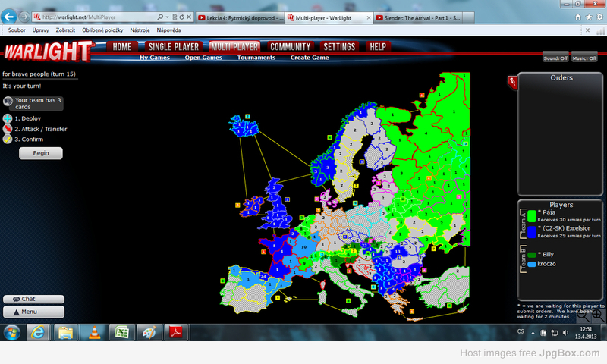The image size is (607, 364).
Task: Click the red icon on Orders panel corner
Action: coord(513,82)
